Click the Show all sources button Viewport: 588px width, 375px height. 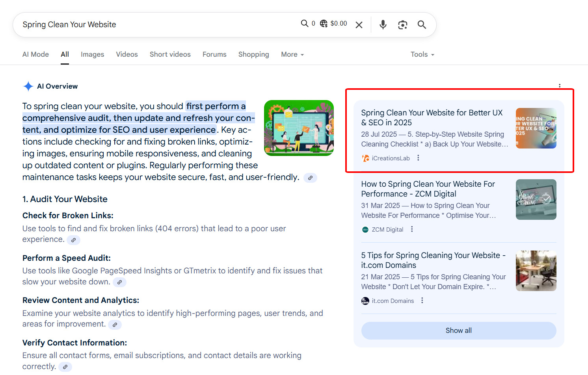click(x=458, y=330)
